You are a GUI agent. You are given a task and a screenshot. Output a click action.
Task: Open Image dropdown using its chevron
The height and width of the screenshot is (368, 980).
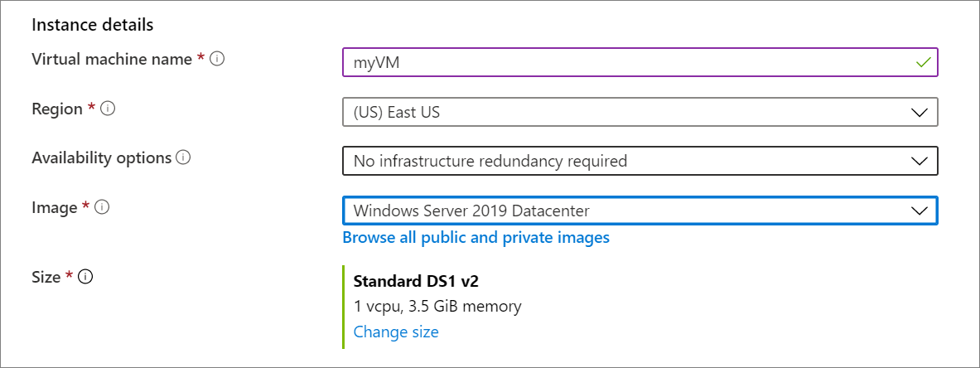point(920,211)
